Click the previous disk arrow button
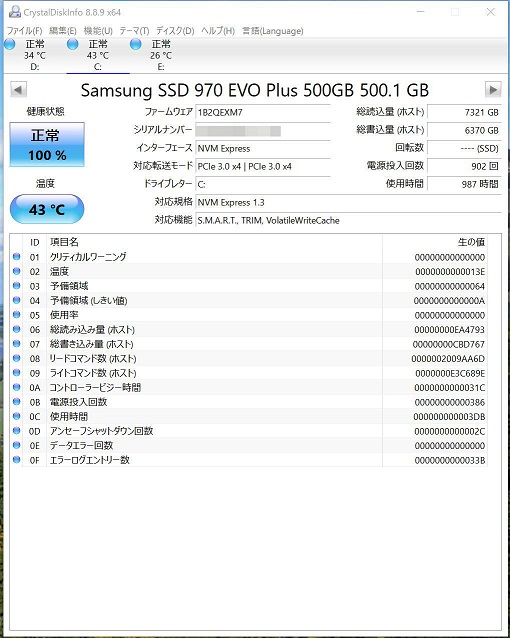Viewport: 510px width, 638px height. click(18, 90)
